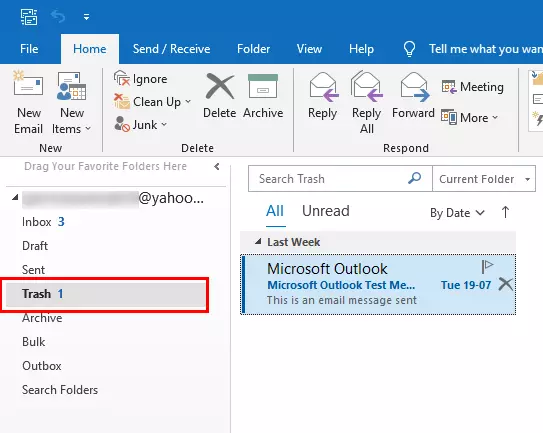543x433 pixels.
Task: Collapse the folder pane with the arrow
Action: 217,167
